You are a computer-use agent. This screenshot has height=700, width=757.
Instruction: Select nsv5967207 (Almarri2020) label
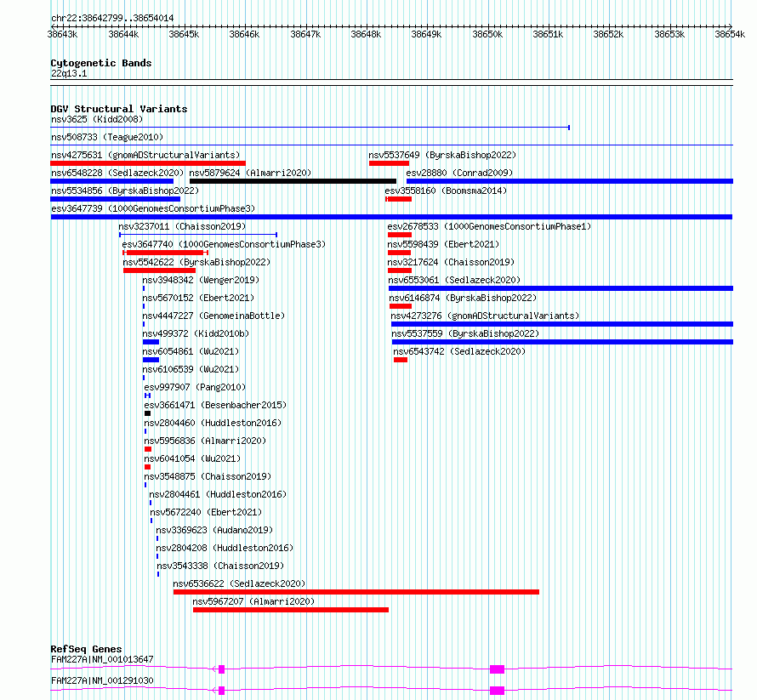[253, 601]
